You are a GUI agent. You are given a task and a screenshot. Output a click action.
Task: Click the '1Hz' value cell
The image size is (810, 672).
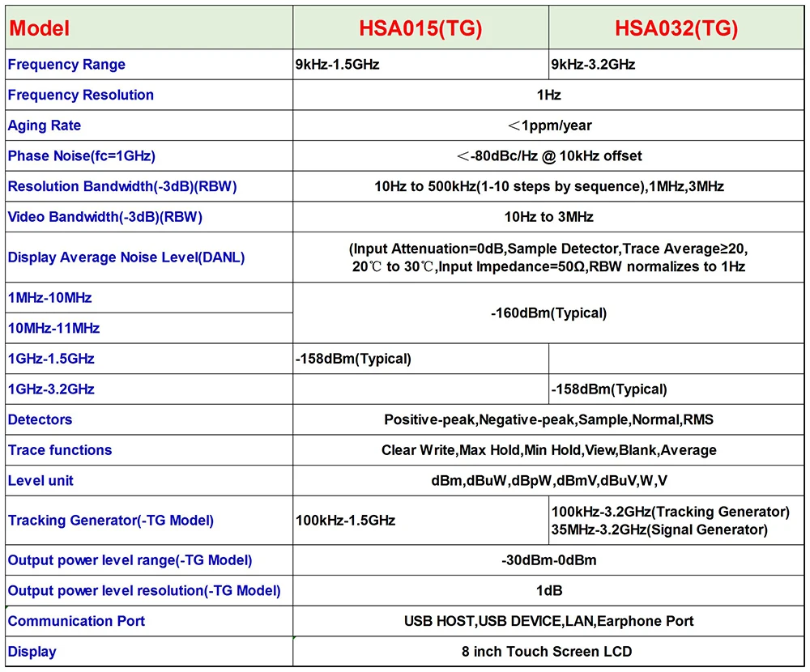(x=548, y=95)
